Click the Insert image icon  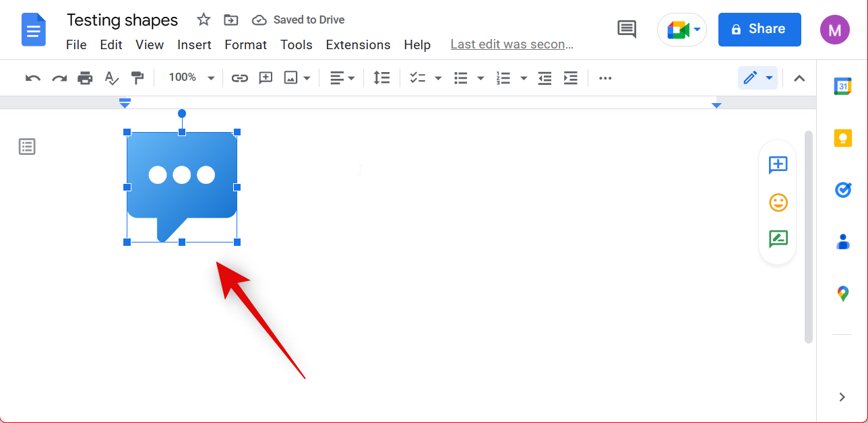tap(290, 78)
